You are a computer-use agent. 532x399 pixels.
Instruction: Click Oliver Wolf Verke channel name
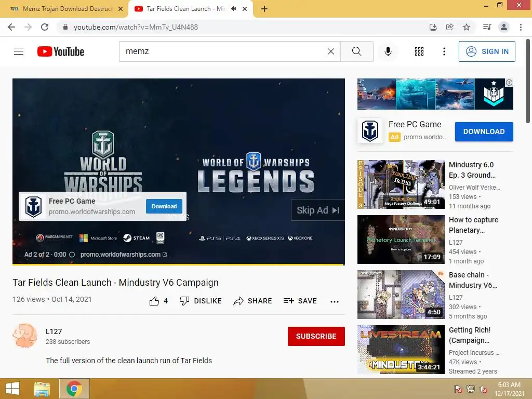(474, 187)
